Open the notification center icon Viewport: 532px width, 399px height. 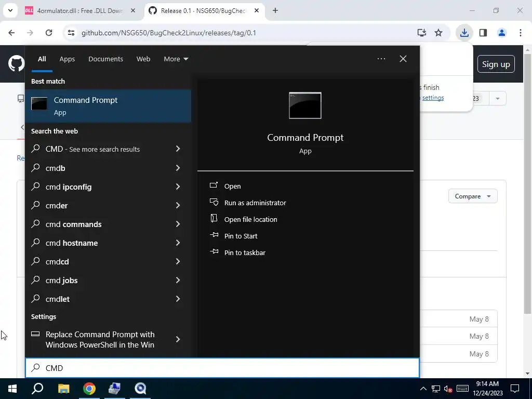(515, 389)
